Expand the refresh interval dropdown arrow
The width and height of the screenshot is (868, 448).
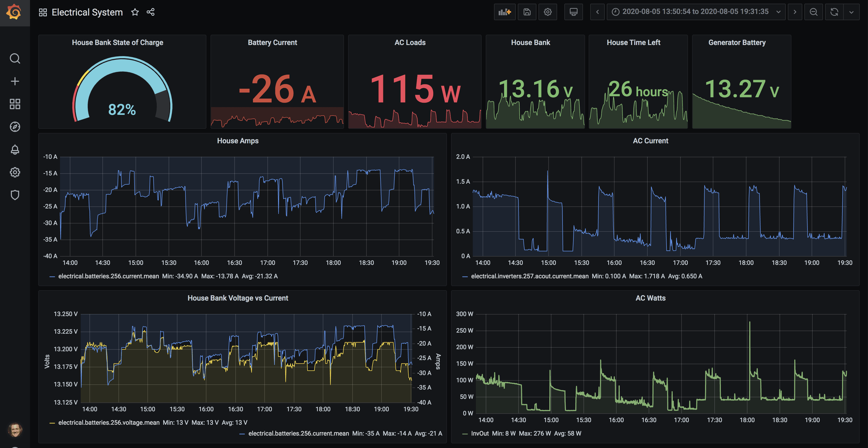[x=851, y=12]
